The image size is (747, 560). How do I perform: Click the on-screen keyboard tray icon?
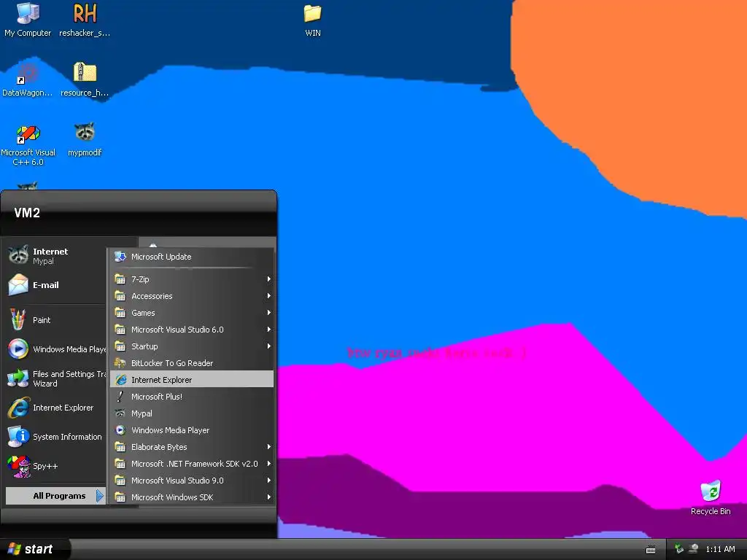point(651,550)
